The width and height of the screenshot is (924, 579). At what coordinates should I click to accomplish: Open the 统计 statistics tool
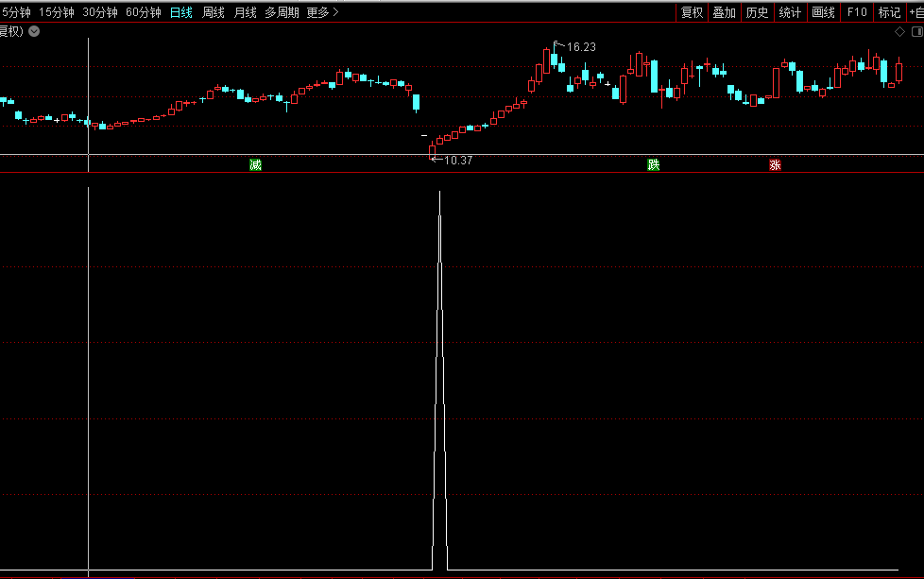[x=790, y=12]
